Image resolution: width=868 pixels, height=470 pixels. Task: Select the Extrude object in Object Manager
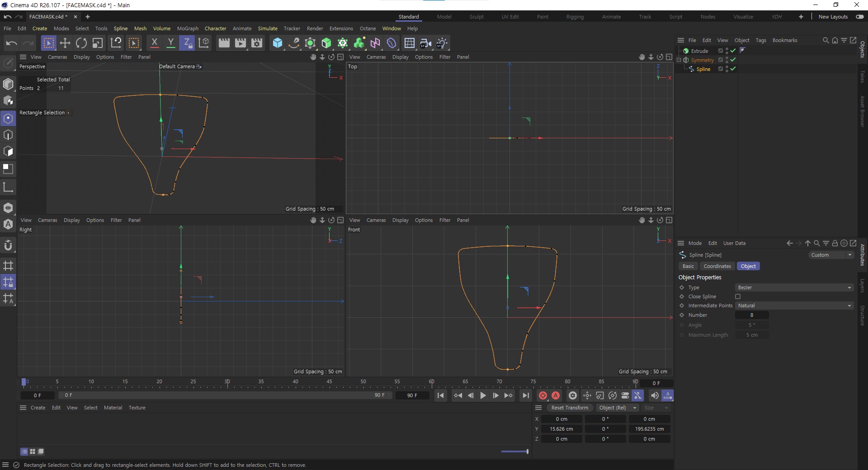(x=699, y=51)
